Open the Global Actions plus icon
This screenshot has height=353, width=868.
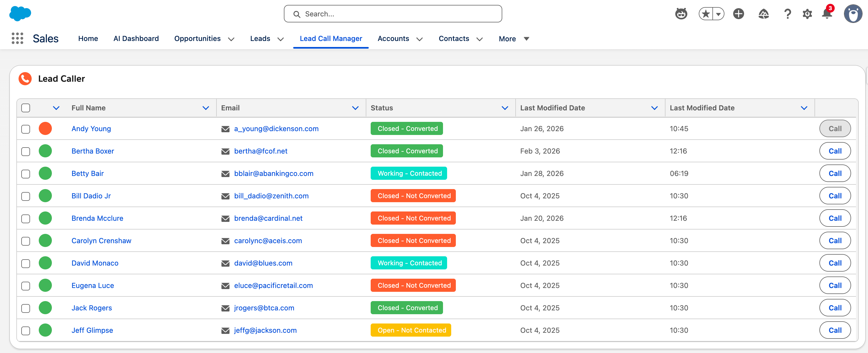point(738,14)
